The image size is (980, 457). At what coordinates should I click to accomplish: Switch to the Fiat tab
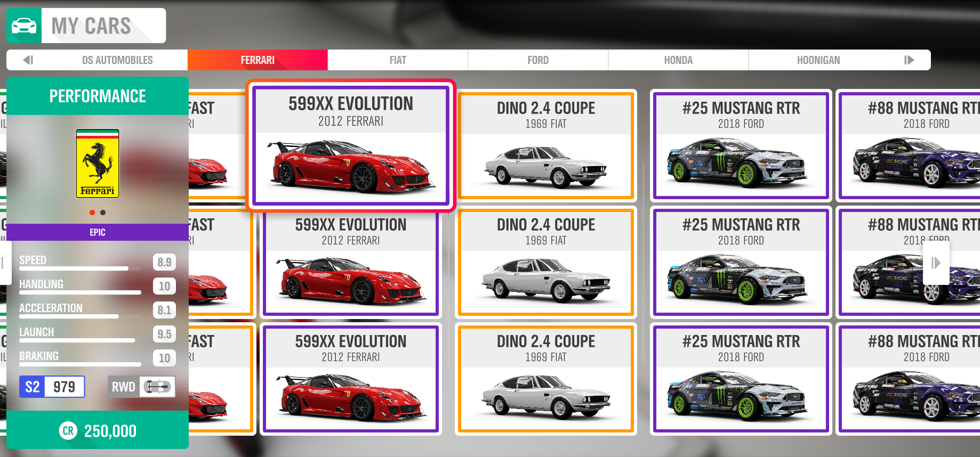(x=398, y=60)
